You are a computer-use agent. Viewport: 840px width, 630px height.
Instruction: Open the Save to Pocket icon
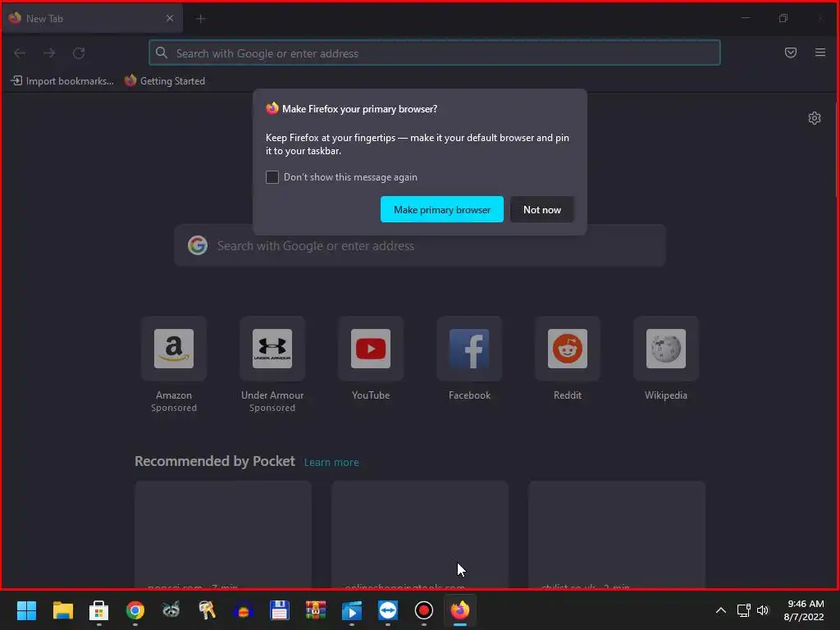click(x=791, y=52)
